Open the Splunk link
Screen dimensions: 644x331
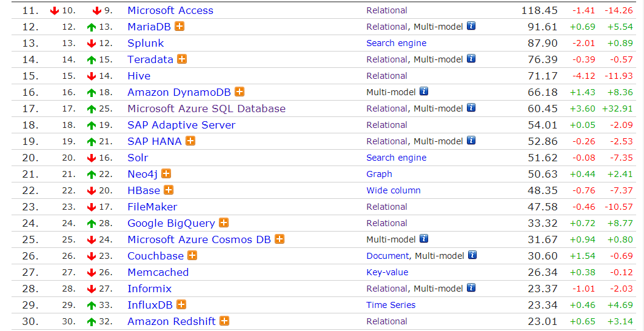[x=146, y=43]
